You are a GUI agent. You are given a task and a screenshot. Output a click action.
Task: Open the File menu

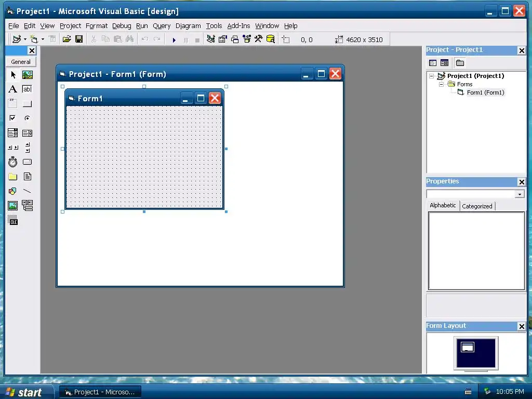[14, 26]
